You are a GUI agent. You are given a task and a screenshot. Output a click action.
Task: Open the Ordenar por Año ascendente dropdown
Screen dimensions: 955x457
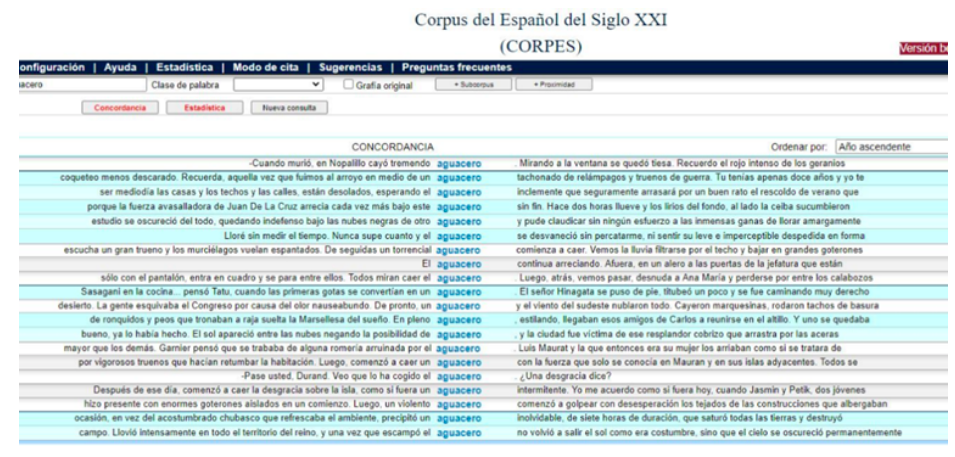point(892,147)
